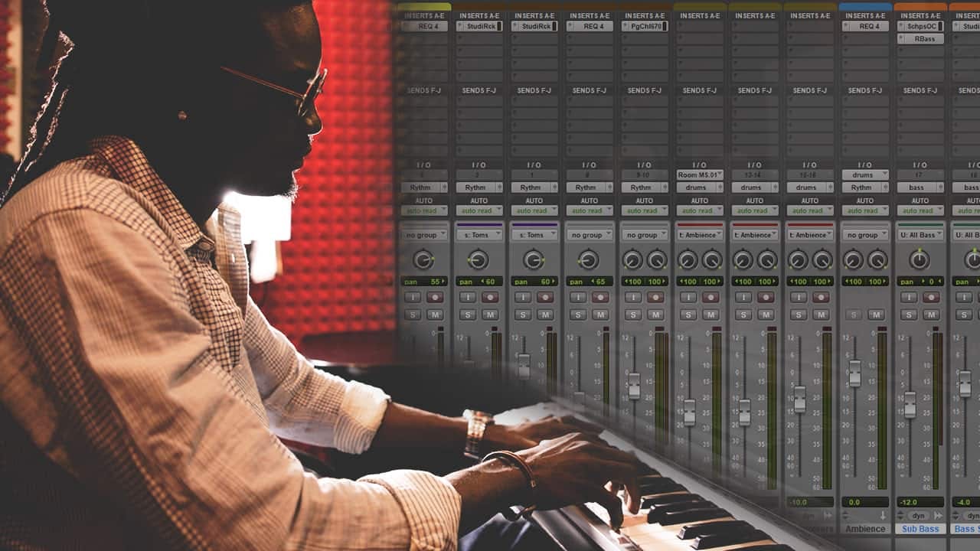Click the Sub Bass volume fader
Viewport: 980px width, 551px height.
(x=910, y=404)
